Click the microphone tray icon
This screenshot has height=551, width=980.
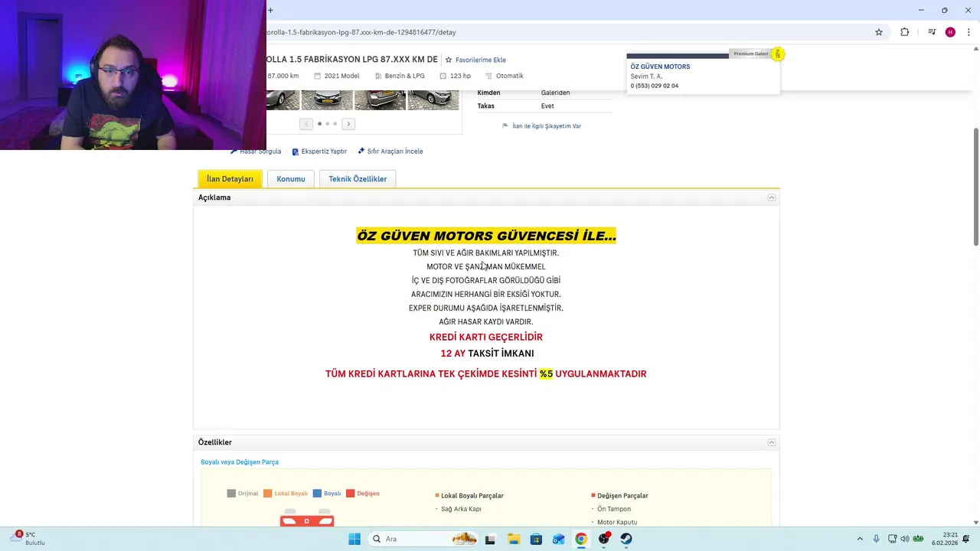[x=876, y=539]
